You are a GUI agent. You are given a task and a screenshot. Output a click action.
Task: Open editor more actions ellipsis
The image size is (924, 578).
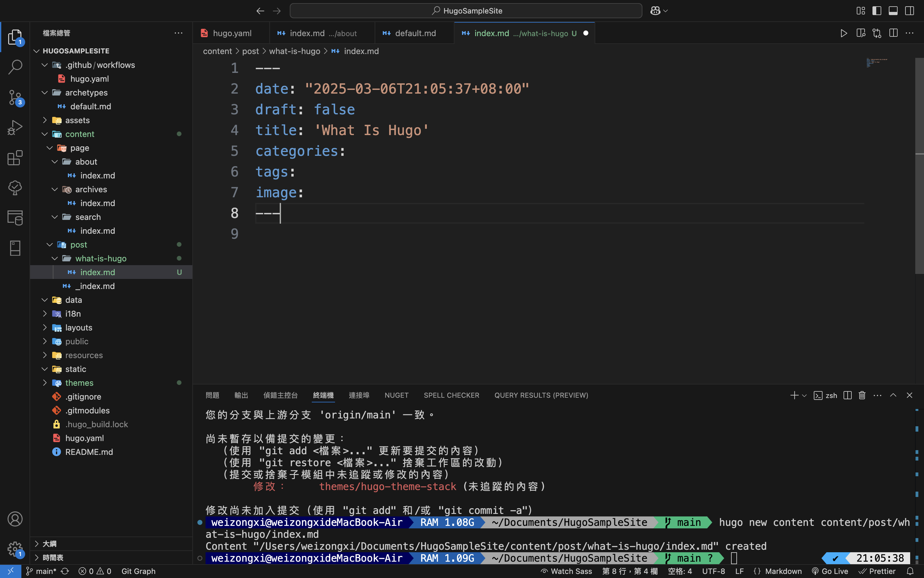click(x=910, y=33)
